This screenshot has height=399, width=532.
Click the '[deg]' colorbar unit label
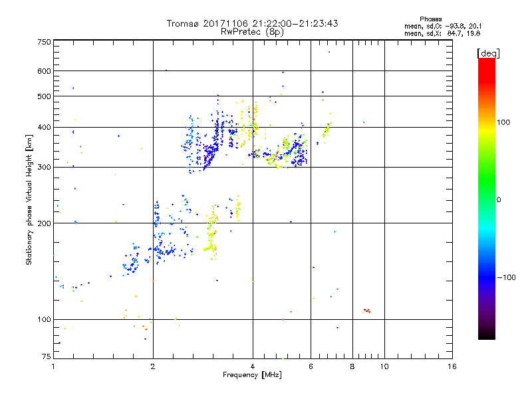488,53
